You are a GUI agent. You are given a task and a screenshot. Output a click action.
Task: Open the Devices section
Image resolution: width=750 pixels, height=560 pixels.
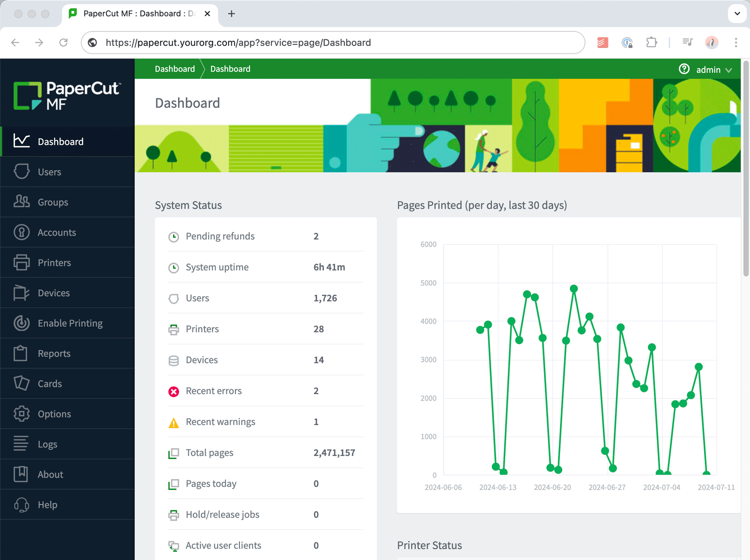67,293
